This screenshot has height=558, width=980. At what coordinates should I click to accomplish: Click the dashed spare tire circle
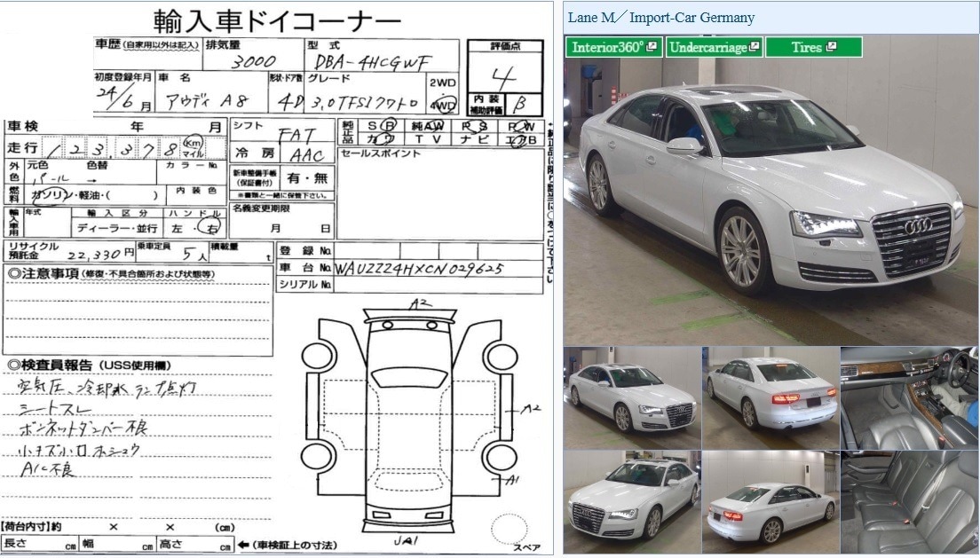(510, 530)
